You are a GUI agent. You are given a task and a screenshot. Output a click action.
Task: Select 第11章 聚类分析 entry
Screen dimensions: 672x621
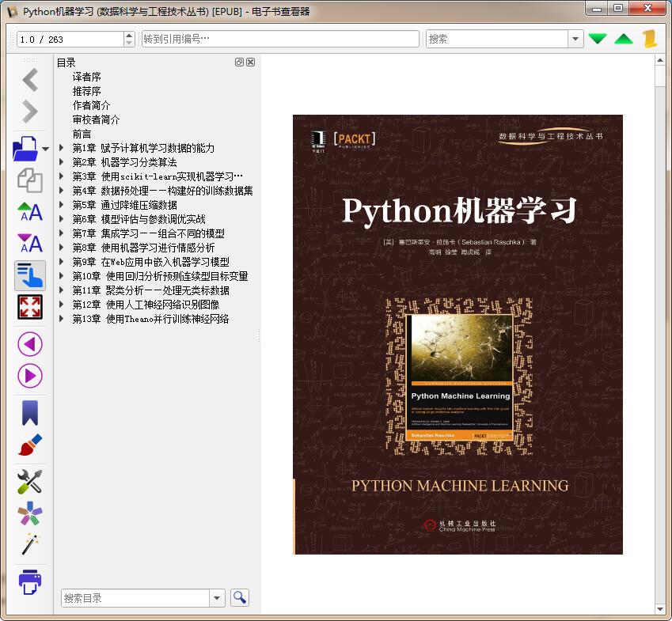[151, 290]
